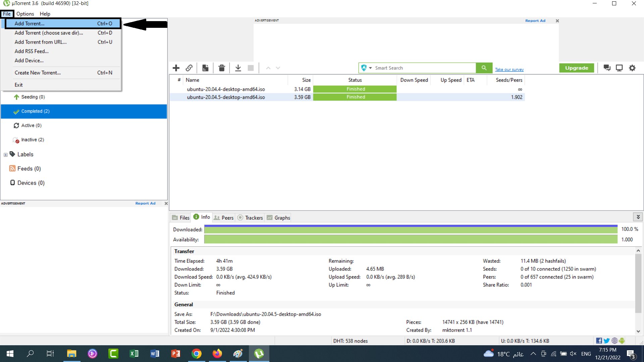Choose Create New Torrent menu item
This screenshot has height=362, width=644.
click(63, 73)
